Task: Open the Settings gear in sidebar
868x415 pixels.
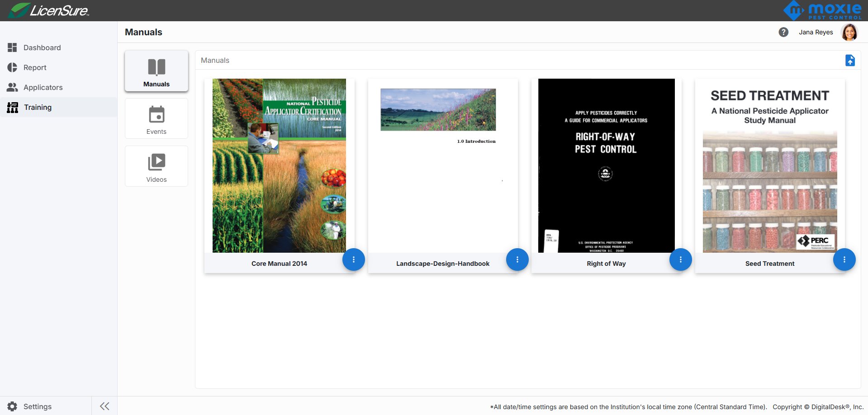Action: coord(13,406)
